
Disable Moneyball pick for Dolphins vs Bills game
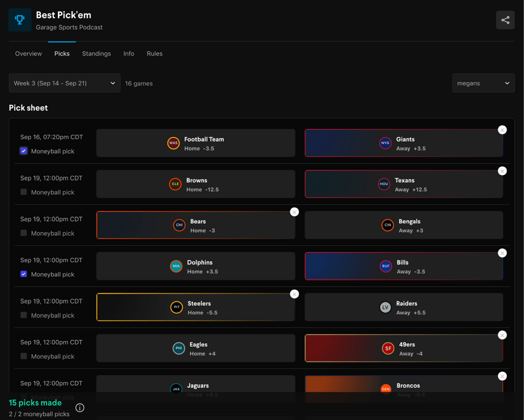(23, 274)
